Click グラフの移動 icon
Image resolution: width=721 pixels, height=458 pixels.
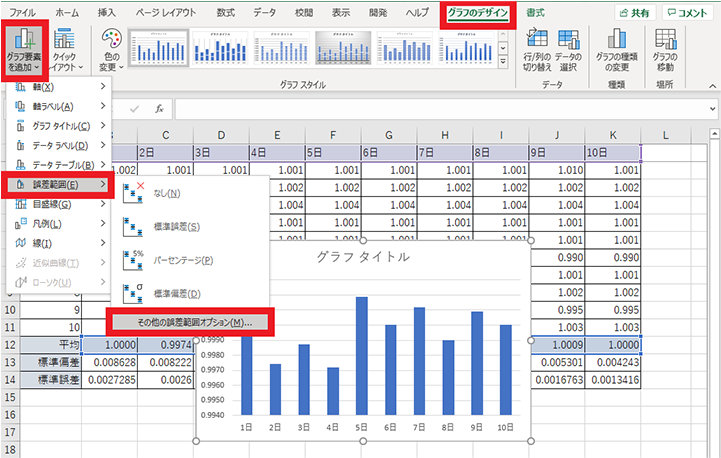pyautogui.click(x=665, y=39)
